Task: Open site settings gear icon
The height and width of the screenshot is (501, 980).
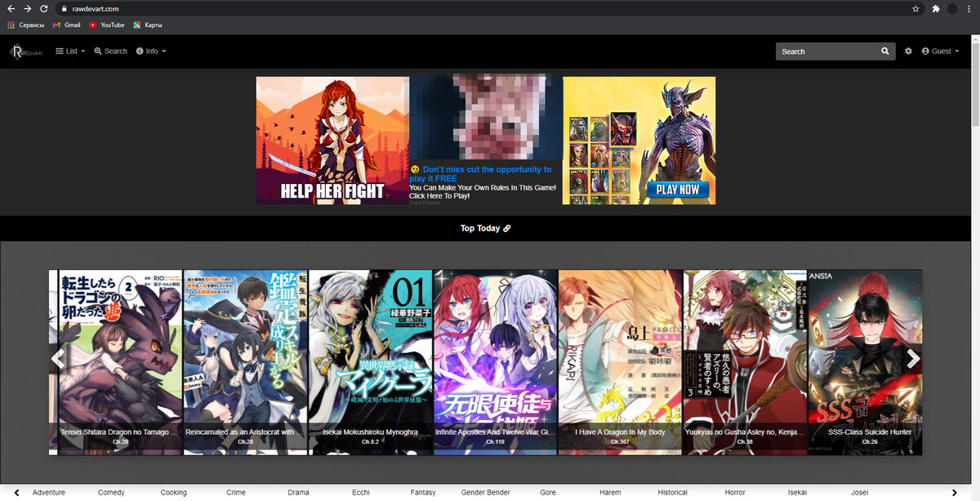Action: click(908, 51)
